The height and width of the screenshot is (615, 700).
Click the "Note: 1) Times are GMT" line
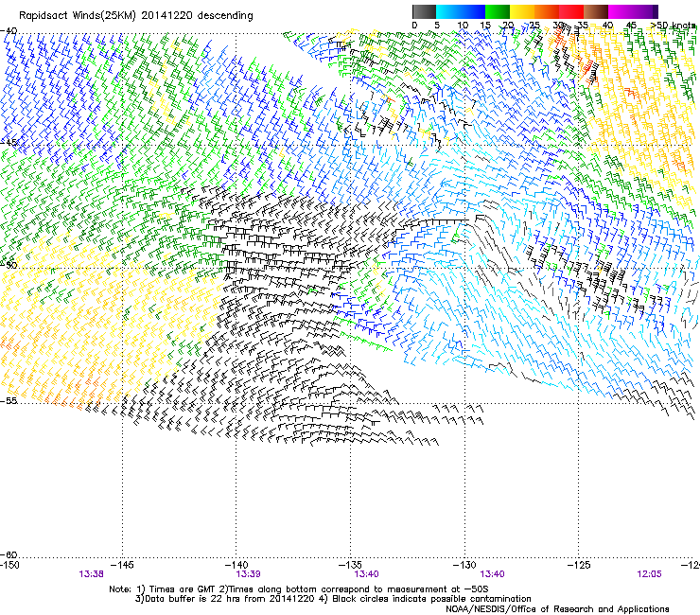(x=299, y=589)
